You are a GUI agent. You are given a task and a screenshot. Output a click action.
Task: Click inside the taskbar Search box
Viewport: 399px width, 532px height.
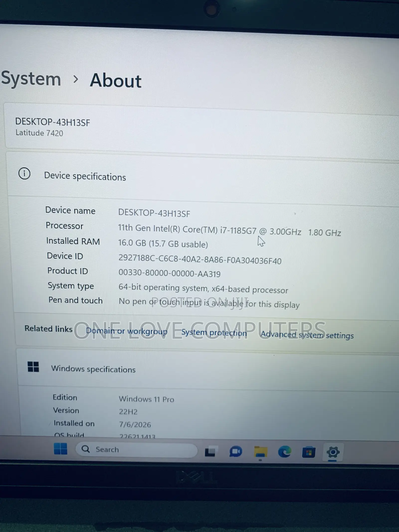pos(137,450)
